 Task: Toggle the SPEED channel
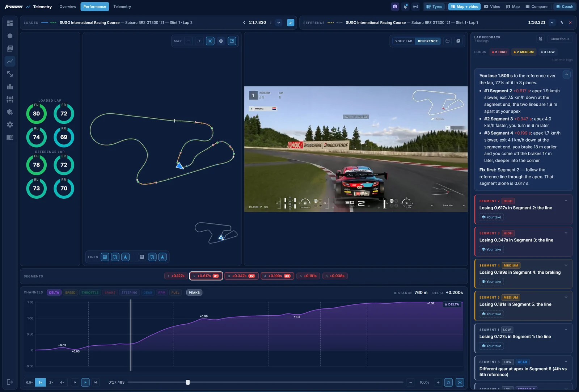click(x=70, y=292)
